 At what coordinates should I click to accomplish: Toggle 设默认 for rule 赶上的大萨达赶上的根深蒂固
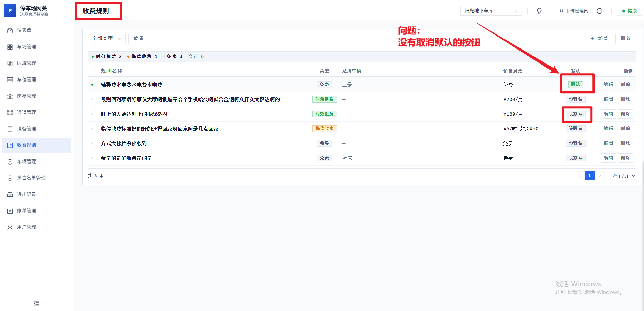(575, 114)
